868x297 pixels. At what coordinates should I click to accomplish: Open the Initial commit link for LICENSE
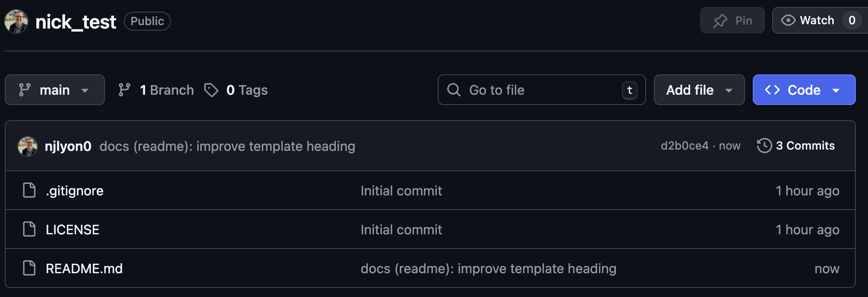coord(401,230)
